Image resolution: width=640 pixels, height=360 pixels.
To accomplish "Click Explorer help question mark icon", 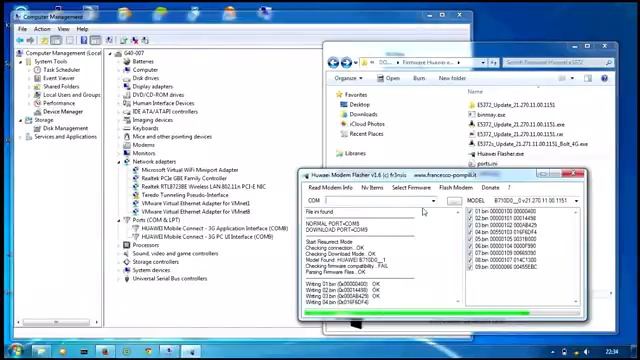I will 604,78.
